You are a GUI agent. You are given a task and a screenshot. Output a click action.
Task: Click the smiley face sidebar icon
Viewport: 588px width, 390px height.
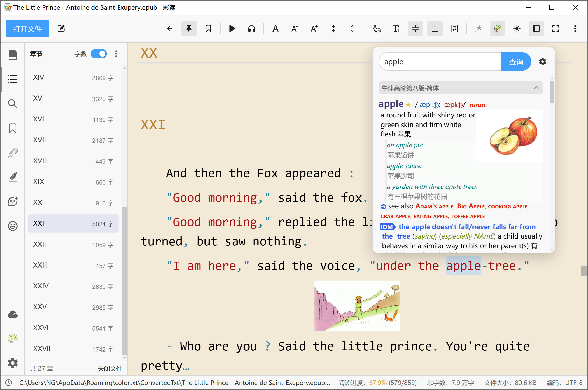tap(12, 226)
